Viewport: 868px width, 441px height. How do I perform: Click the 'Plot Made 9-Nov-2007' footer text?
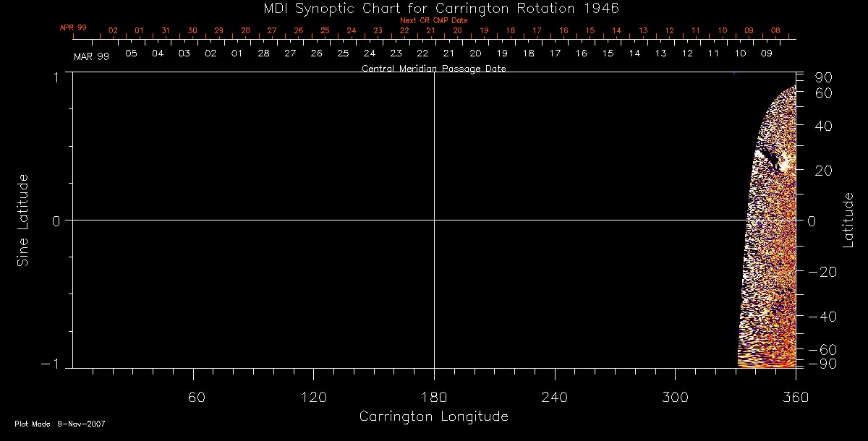[x=60, y=424]
